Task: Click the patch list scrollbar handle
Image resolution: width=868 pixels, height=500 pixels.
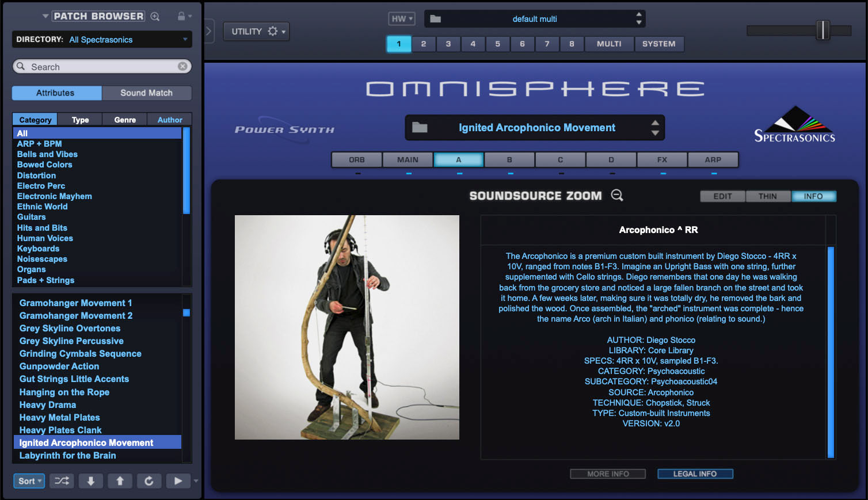Action: pyautogui.click(x=186, y=312)
